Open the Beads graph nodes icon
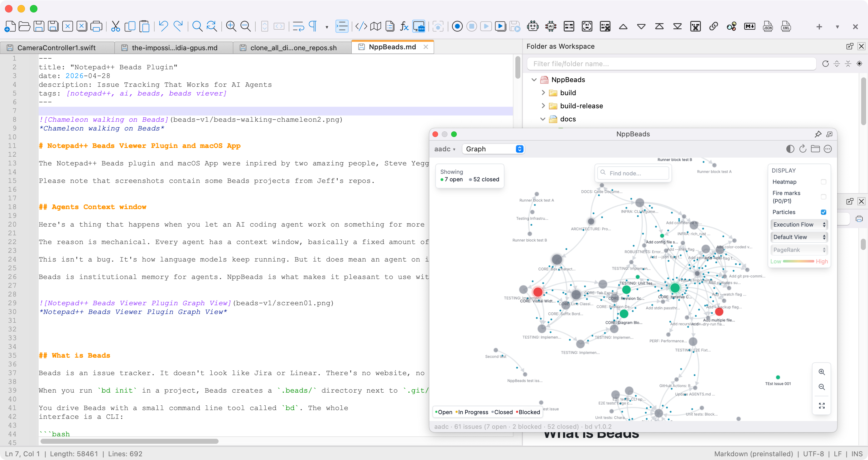The width and height of the screenshot is (868, 460). point(731,26)
